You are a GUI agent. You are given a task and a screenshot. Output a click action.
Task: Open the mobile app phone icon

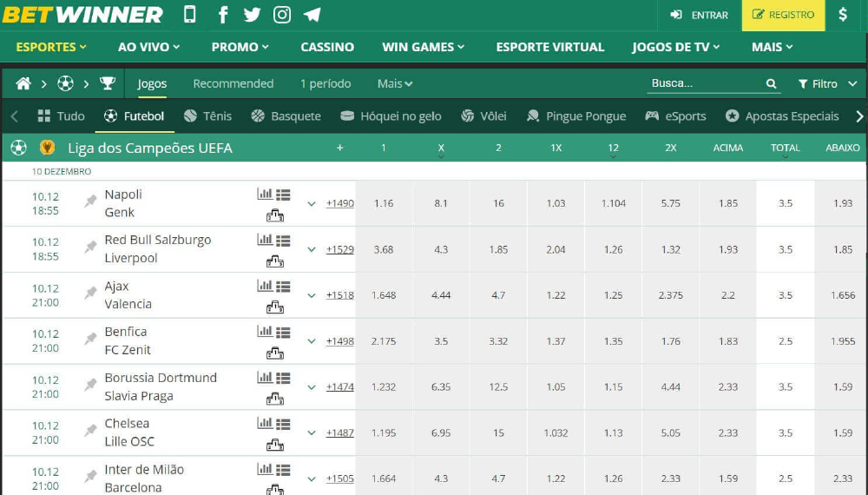pos(189,15)
